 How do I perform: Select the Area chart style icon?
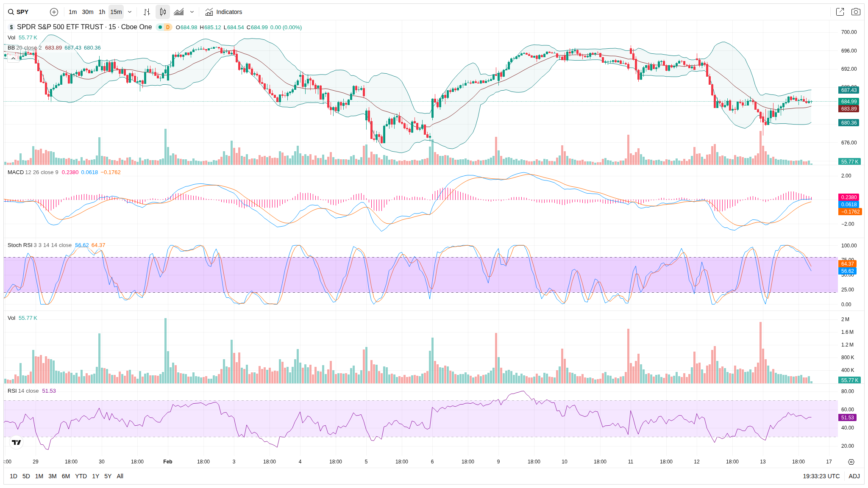coord(179,12)
